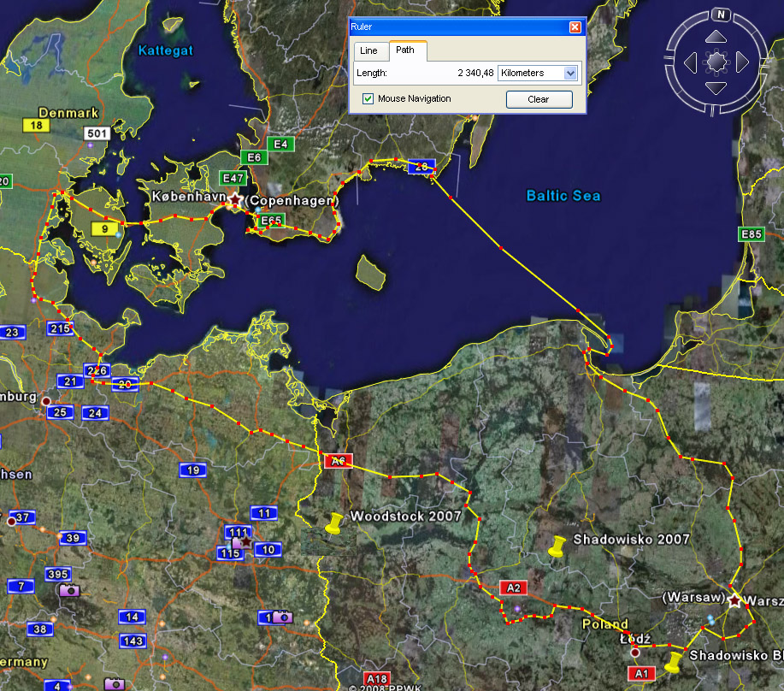Image resolution: width=784 pixels, height=691 pixels.
Task: Open the Woodstock 2007 yellow pushpin
Action: (x=334, y=523)
